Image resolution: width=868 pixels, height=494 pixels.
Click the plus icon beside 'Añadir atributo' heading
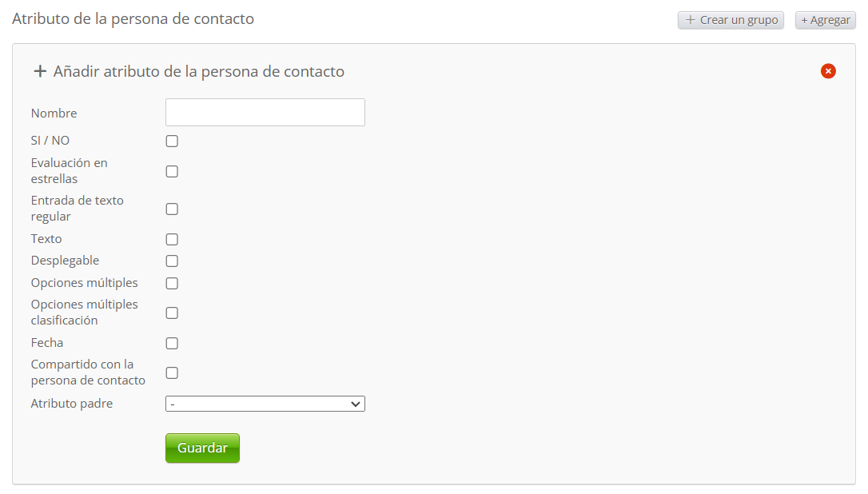(40, 71)
